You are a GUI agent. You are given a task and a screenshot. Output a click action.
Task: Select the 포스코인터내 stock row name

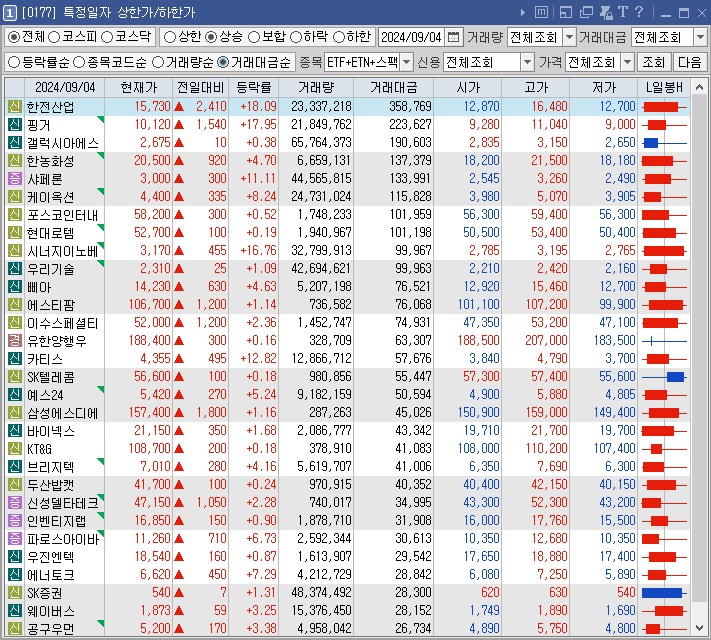pyautogui.click(x=63, y=215)
